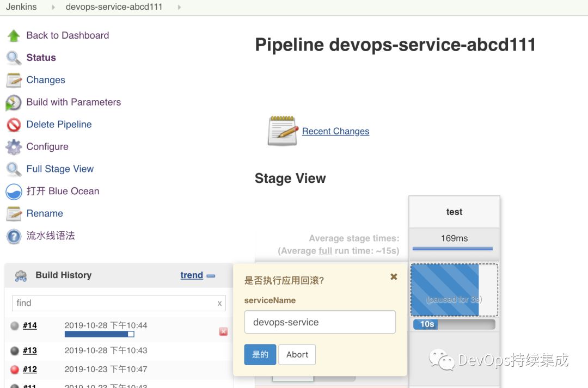Click the Blue Ocean round icon
The height and width of the screenshot is (388, 588).
click(14, 192)
